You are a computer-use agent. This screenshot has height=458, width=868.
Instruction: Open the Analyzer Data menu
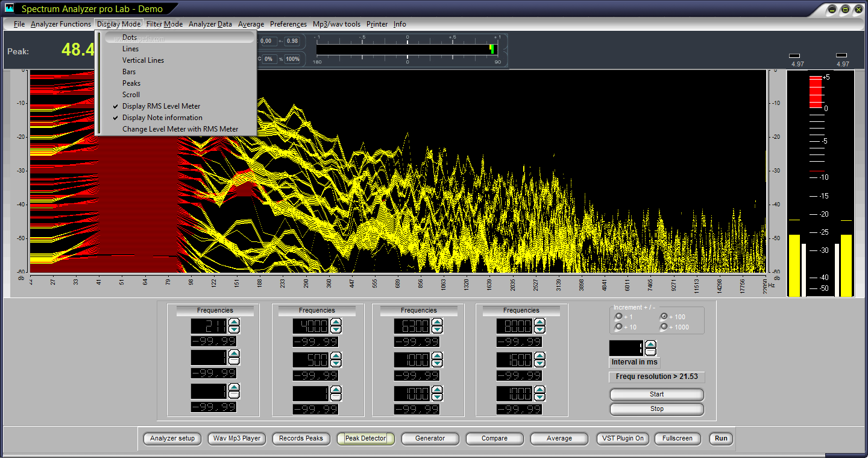(210, 24)
